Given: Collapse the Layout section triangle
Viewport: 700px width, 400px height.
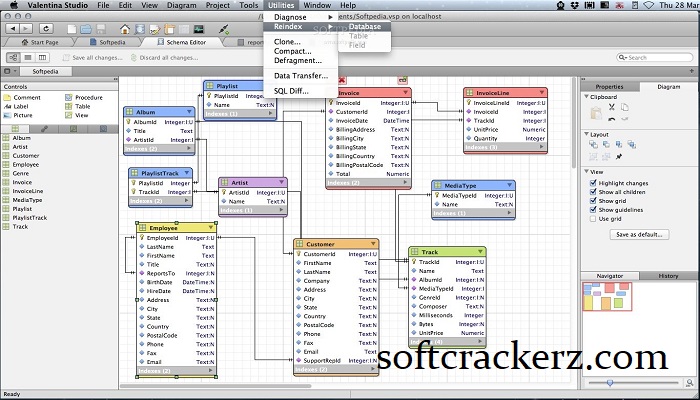Looking at the screenshot, I should pos(586,134).
